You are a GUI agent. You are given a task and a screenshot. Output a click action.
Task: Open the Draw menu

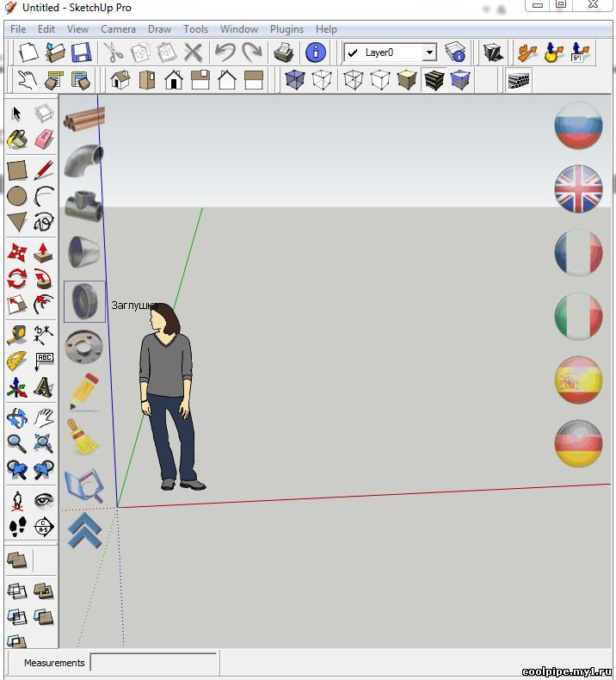click(x=159, y=29)
